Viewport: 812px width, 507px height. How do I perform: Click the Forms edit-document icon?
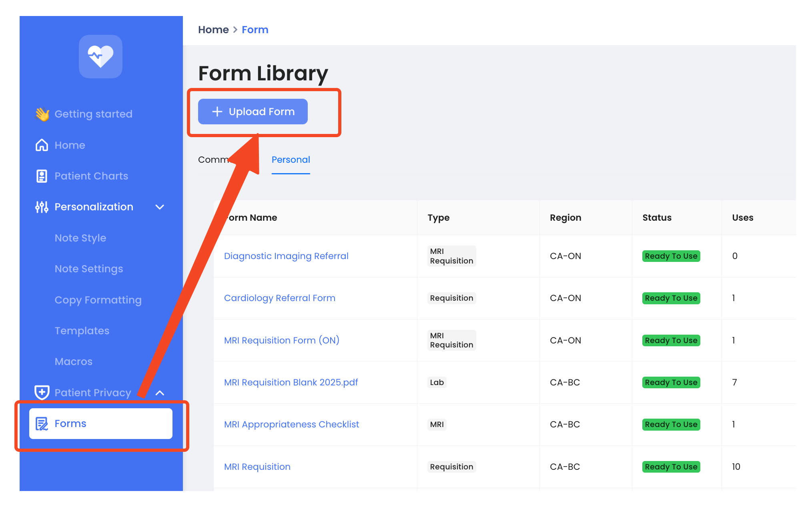[42, 424]
